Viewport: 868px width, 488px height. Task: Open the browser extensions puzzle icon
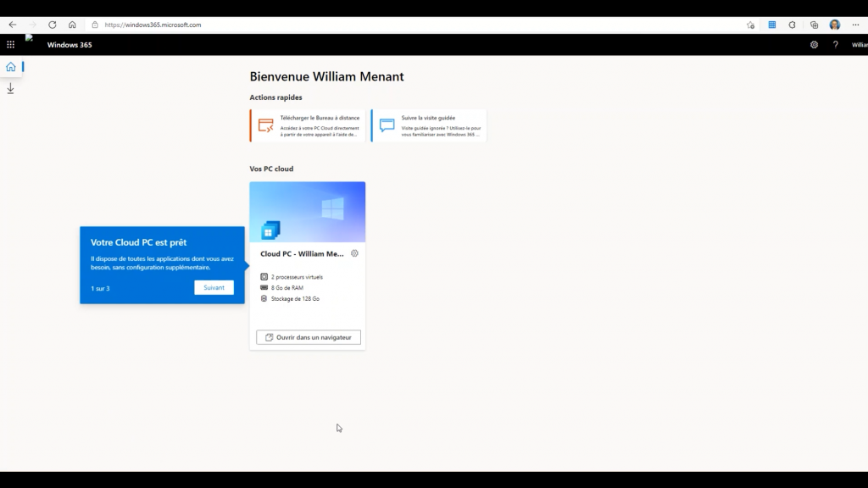click(793, 25)
